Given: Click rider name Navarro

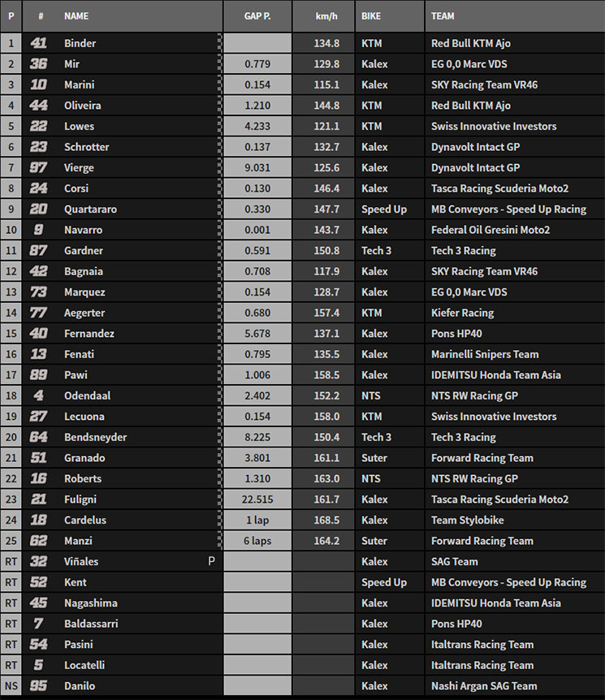Looking at the screenshot, I should tap(83, 230).
